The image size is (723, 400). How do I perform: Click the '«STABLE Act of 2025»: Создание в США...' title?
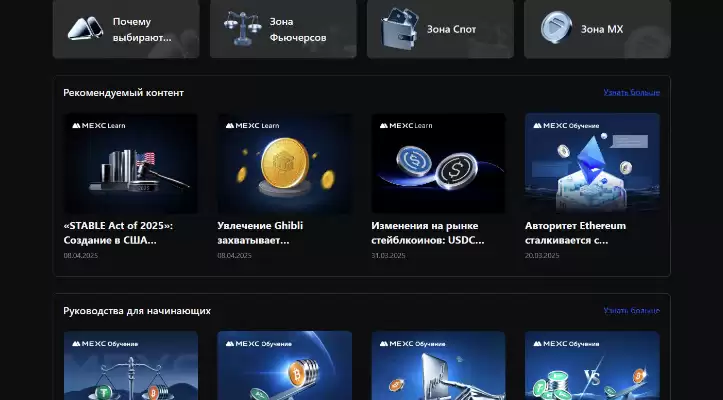coord(118,233)
